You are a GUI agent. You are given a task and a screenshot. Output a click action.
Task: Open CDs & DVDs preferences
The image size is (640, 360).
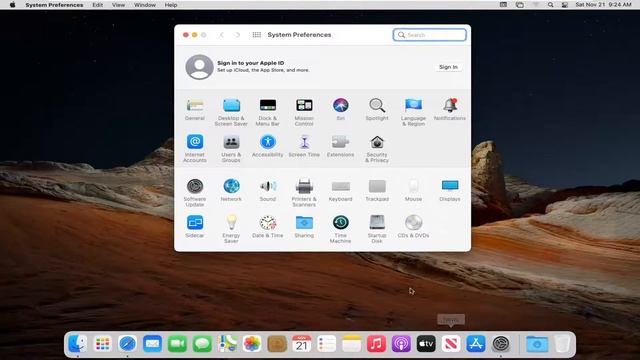(413, 227)
